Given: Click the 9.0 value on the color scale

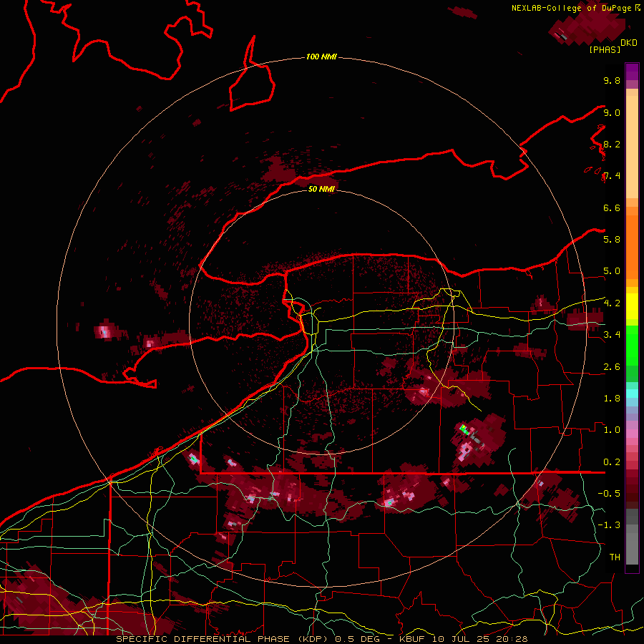Looking at the screenshot, I should pyautogui.click(x=612, y=112).
